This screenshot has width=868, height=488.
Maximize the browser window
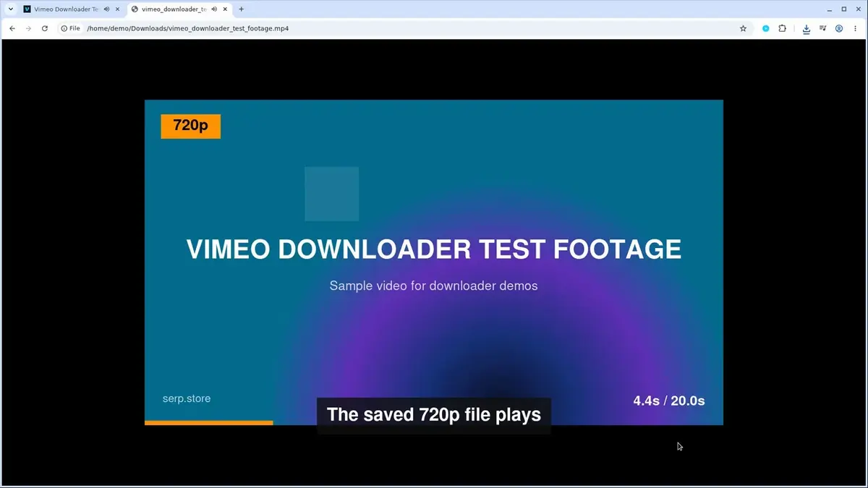click(x=843, y=9)
